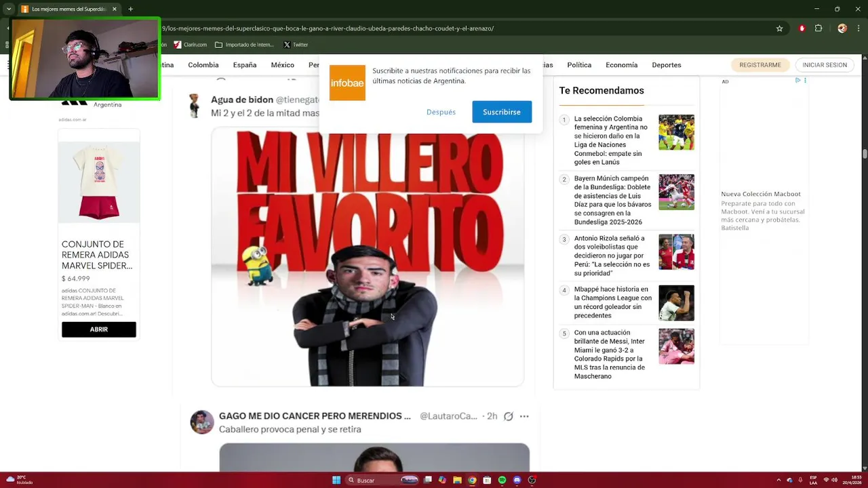Viewport: 868px width, 488px height.
Task: Open the 'Mi Villero Favorito' meme image
Action: (368, 257)
